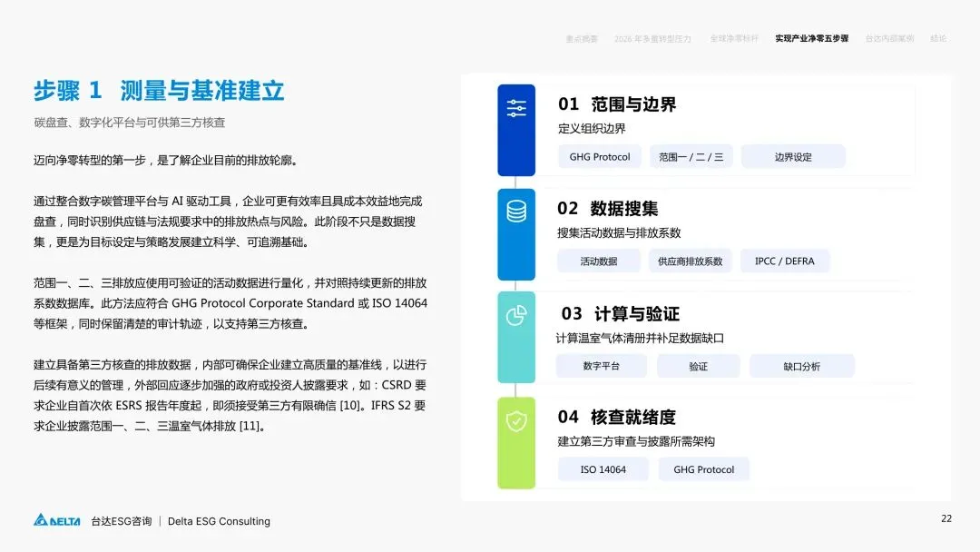Click the description 计算温室气体清册并补足数据缺口
Image resolution: width=980 pixels, height=552 pixels.
point(640,339)
